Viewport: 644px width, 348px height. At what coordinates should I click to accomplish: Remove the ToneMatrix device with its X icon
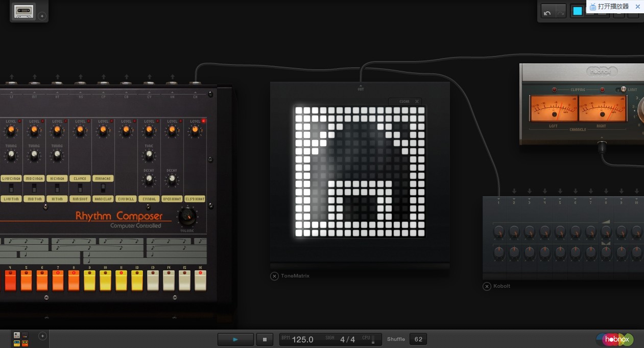(274, 276)
